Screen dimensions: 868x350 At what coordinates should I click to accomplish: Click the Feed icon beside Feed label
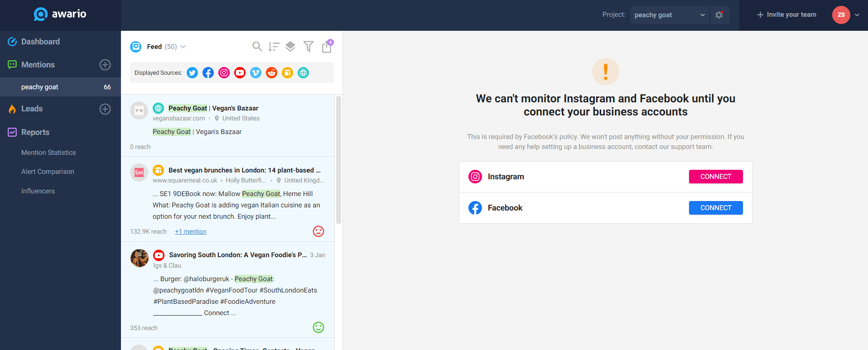[135, 47]
